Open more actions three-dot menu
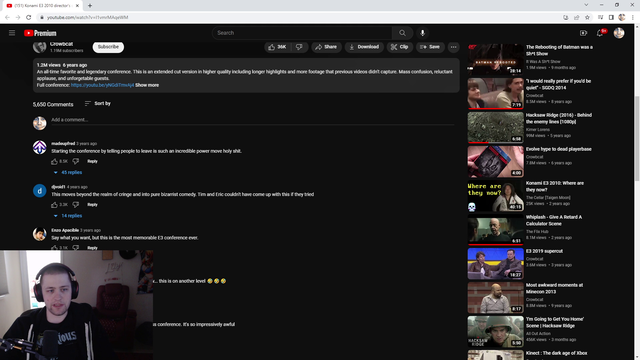 [453, 47]
